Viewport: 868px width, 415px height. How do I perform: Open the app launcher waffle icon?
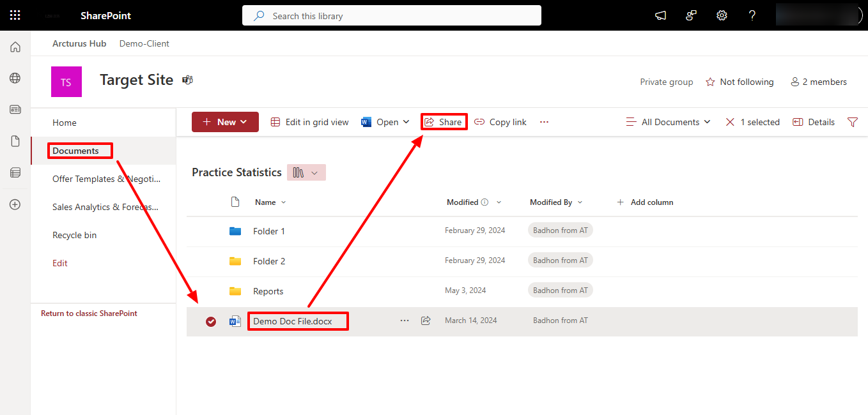click(15, 15)
